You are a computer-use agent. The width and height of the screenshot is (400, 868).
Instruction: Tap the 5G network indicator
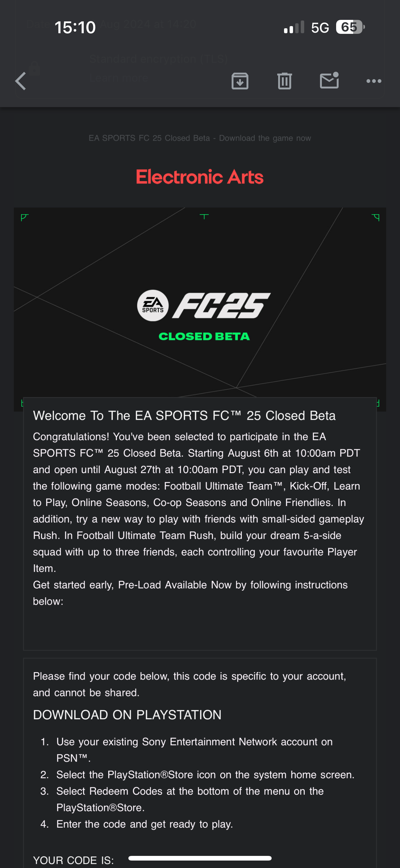tap(320, 28)
